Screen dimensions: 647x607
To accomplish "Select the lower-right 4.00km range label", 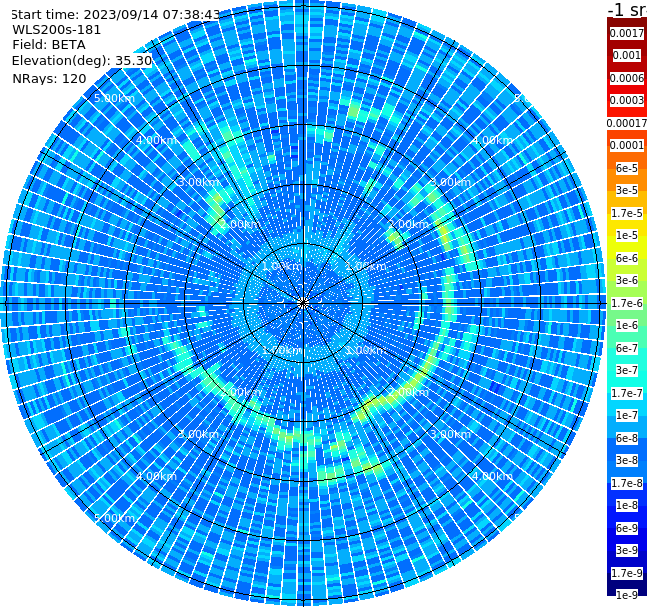I will click(492, 476).
